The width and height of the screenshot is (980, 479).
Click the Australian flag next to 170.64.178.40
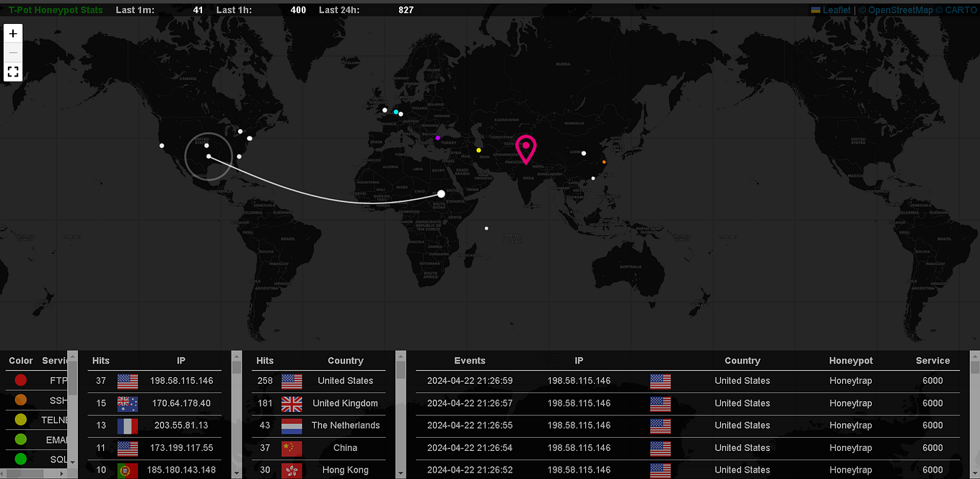tap(128, 403)
